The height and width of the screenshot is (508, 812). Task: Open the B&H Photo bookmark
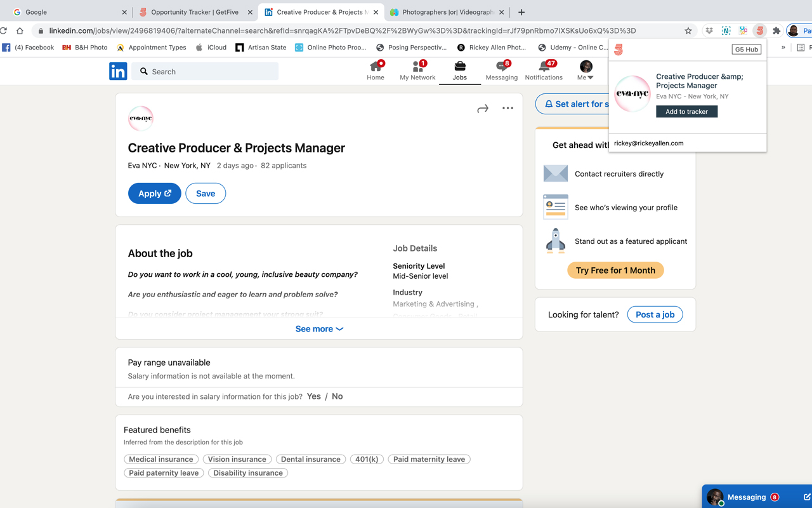pyautogui.click(x=85, y=47)
